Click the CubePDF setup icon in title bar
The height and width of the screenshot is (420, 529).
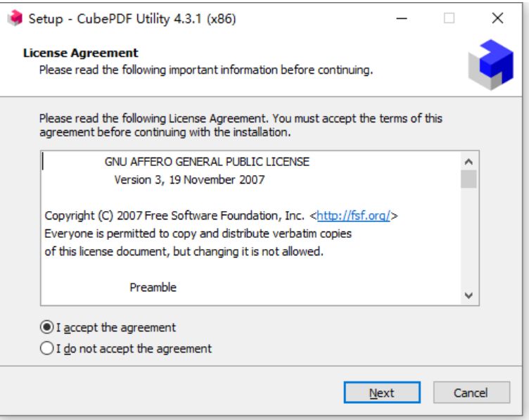14,19
